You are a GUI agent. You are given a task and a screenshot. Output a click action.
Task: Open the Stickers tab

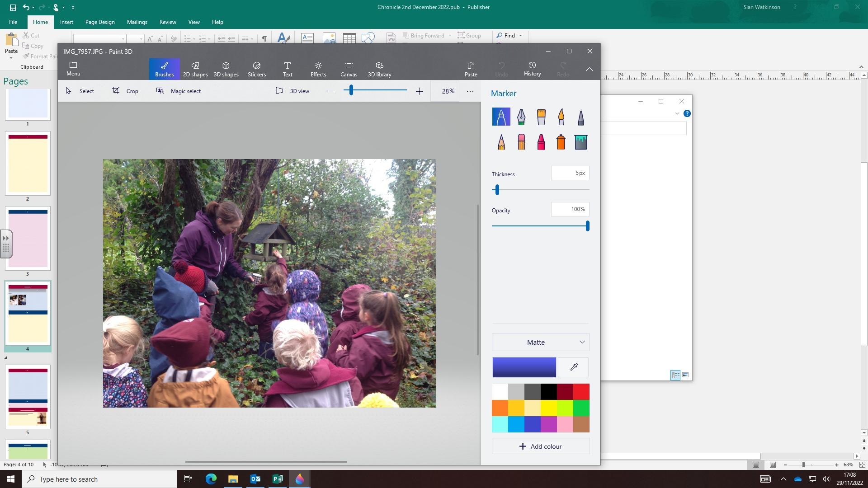pos(257,69)
